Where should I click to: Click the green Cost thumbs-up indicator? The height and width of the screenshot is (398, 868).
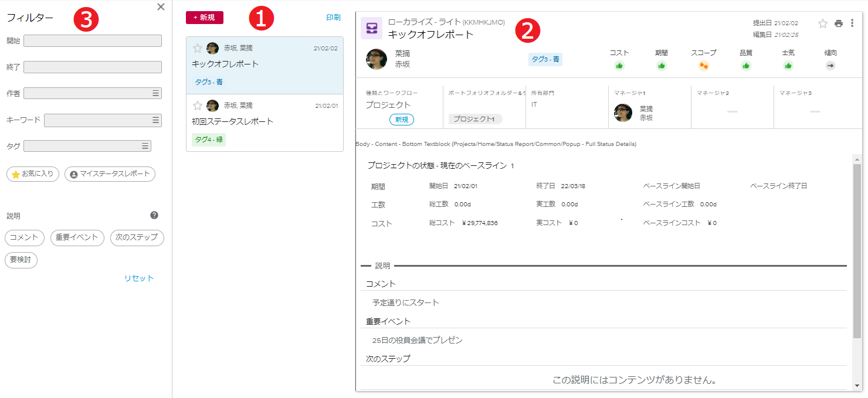coord(619,66)
